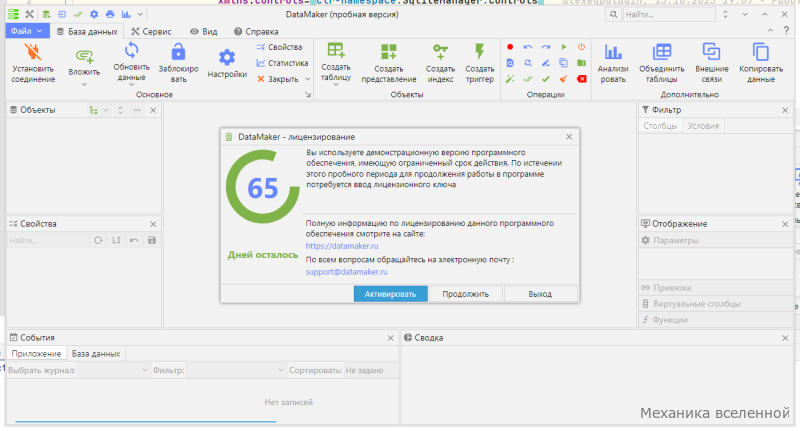
Task: Expand the Виртуальные столбцы section
Action: 715,303
